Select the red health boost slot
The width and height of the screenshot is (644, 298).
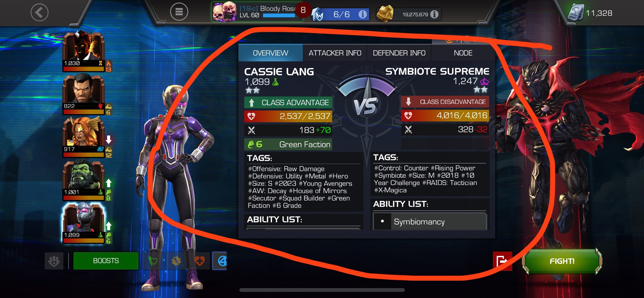(200, 261)
